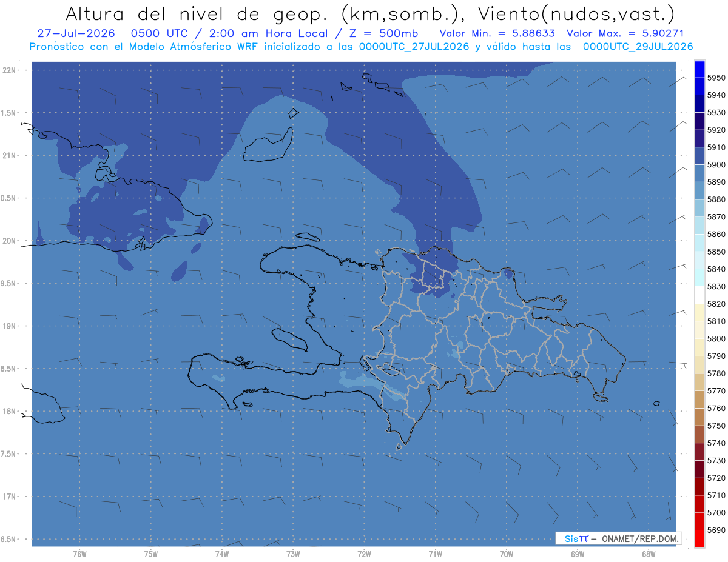Click the '73W' longitude axis label
Viewport: 728px width, 562px height.
click(x=293, y=554)
